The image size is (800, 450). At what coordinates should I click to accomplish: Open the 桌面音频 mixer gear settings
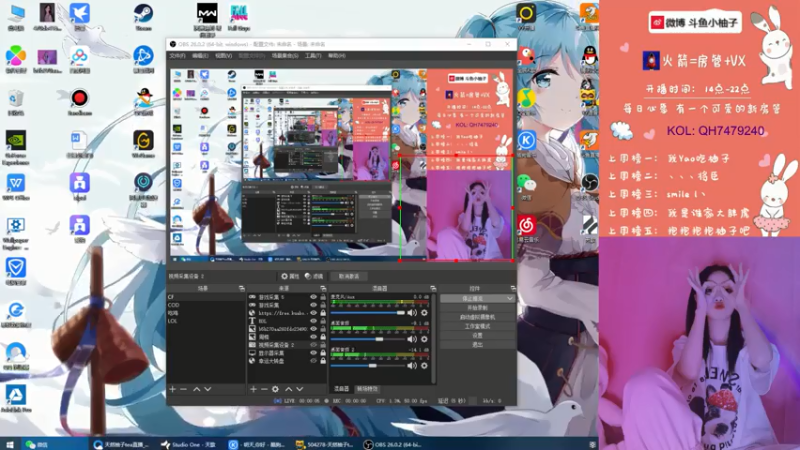424,339
